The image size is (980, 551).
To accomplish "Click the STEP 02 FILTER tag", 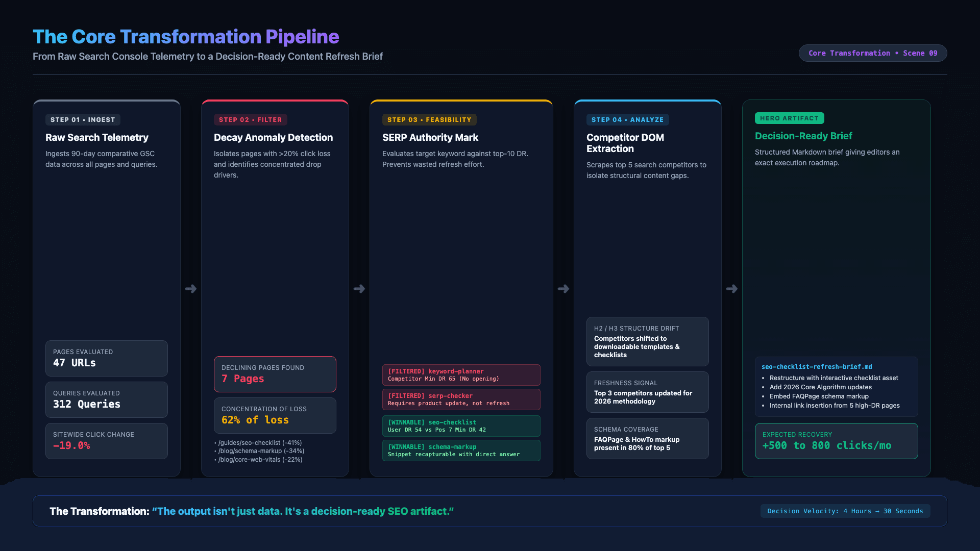I will point(251,120).
